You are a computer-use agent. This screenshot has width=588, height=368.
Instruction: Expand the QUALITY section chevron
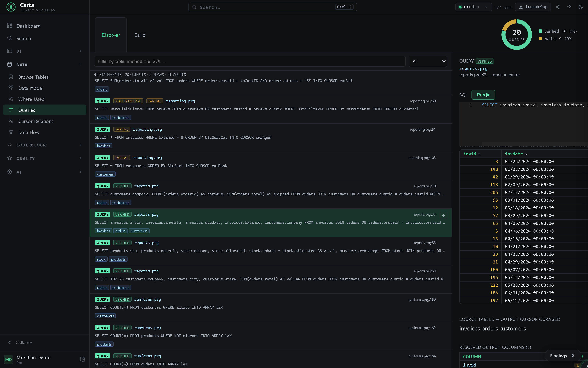(x=80, y=158)
